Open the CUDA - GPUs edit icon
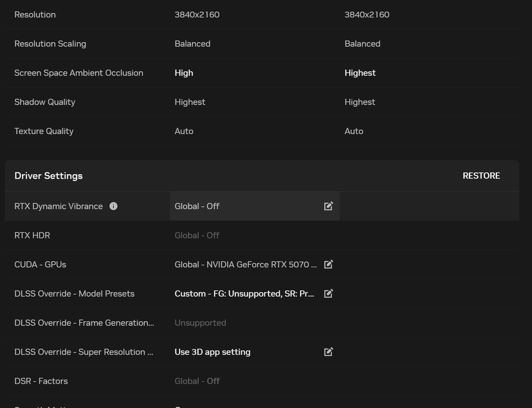Viewport: 532px width, 408px height. pos(328,264)
